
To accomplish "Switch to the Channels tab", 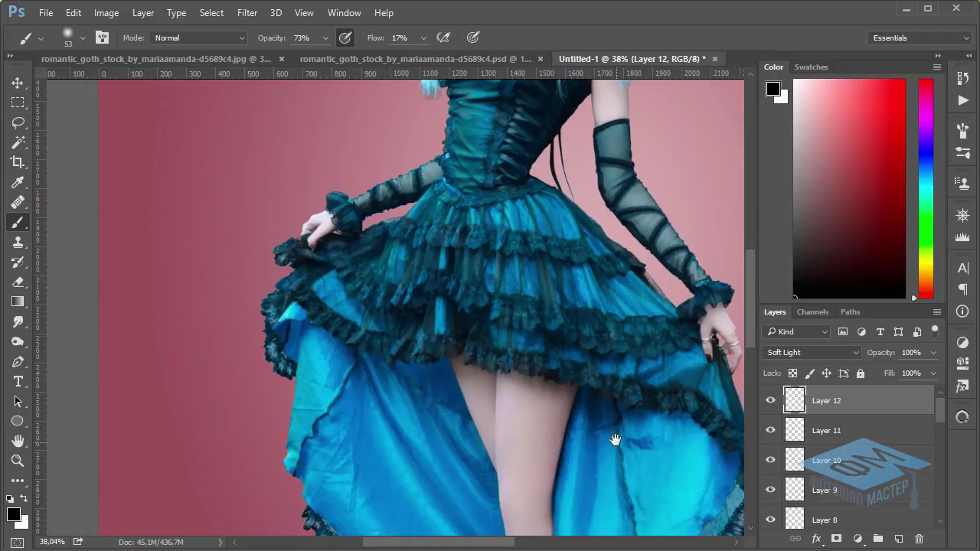I will click(x=812, y=311).
